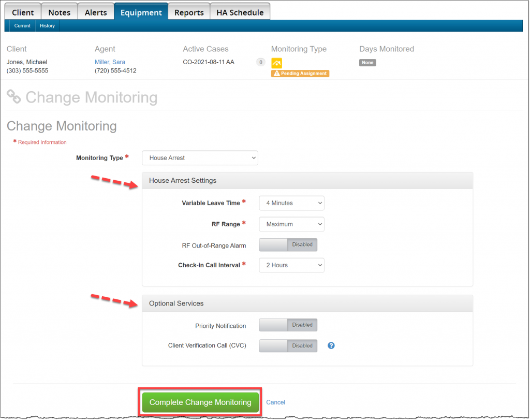Click the Cancel link
This screenshot has height=420, width=530.
click(x=275, y=402)
